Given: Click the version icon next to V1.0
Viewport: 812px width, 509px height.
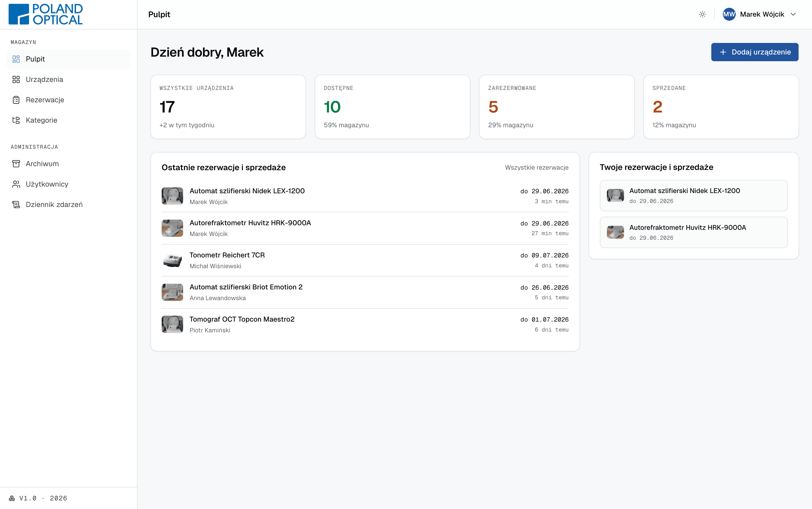Looking at the screenshot, I should coord(12,498).
